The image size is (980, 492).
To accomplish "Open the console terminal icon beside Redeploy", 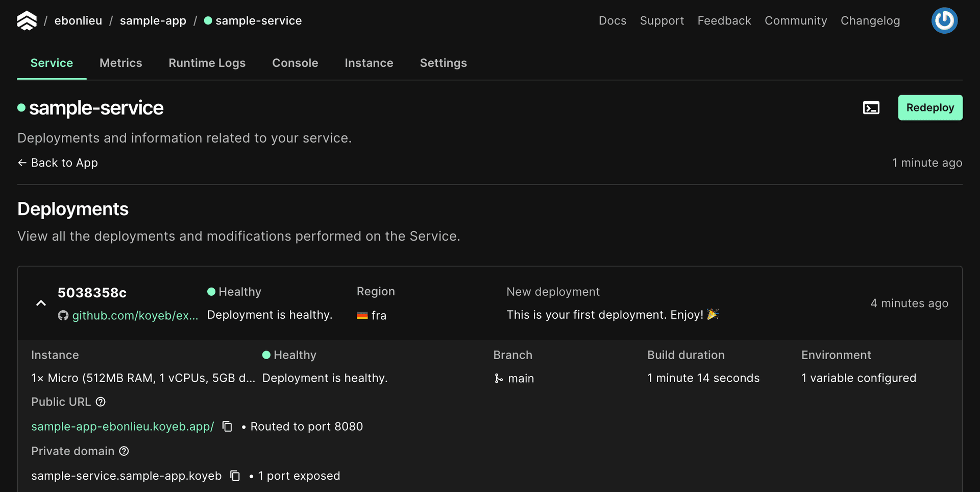I will coord(871,108).
